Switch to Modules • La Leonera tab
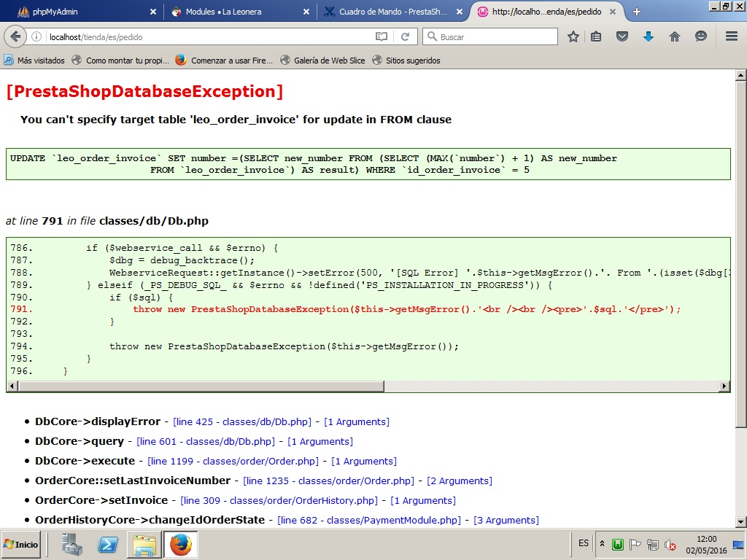This screenshot has height=560, width=747. pos(239,12)
